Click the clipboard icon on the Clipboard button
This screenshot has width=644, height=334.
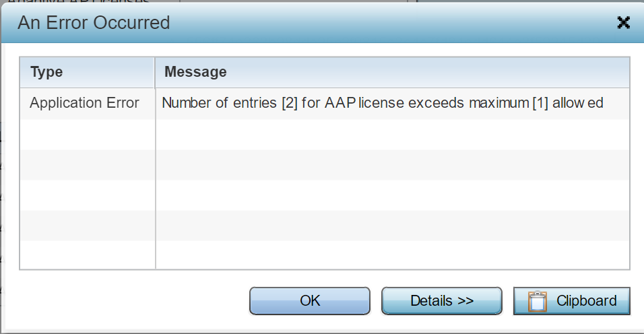[537, 301]
